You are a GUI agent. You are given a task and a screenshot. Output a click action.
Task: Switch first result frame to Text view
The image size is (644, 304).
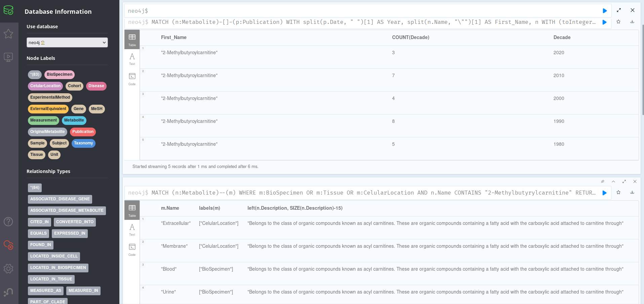coord(132,59)
